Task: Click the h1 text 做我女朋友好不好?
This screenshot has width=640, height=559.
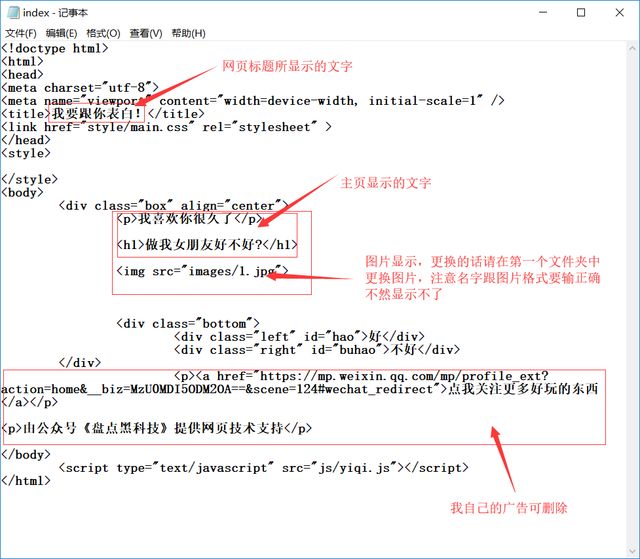Action: click(x=208, y=245)
